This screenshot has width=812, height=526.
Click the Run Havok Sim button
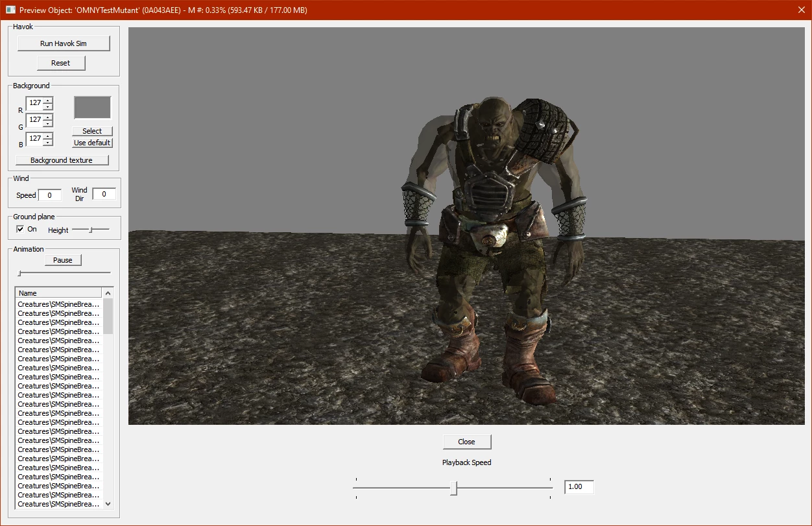pos(64,43)
